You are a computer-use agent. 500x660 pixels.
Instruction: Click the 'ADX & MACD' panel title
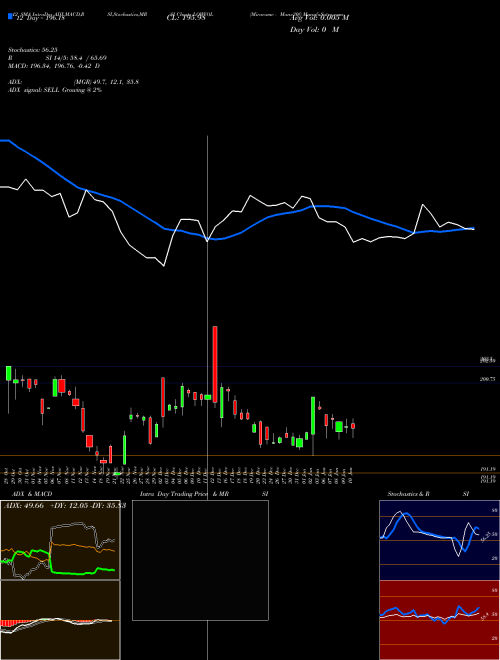point(32,494)
